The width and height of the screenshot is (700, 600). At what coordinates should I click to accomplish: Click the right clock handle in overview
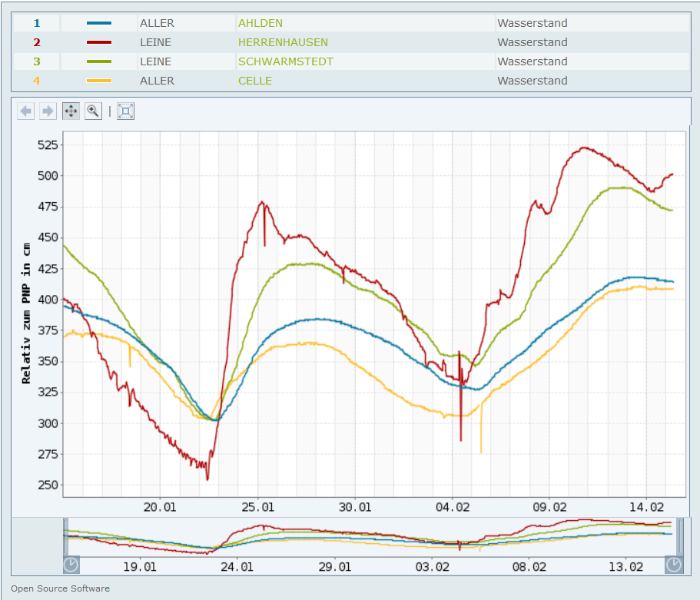pyautogui.click(x=673, y=565)
